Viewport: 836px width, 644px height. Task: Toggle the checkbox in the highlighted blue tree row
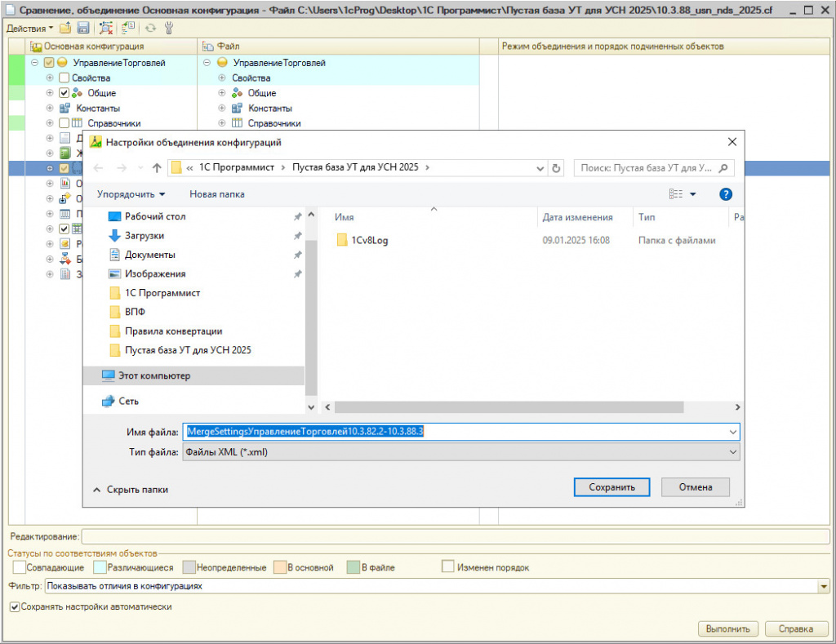pos(64,168)
